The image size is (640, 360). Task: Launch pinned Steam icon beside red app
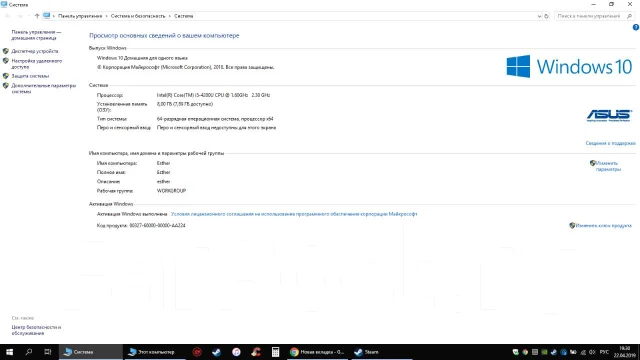(x=216, y=352)
